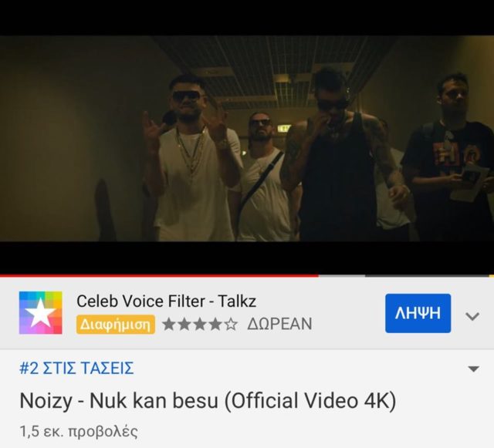The height and width of the screenshot is (448, 494).
Task: Jump to the yellow ad marker on timeline
Action: pos(492,275)
